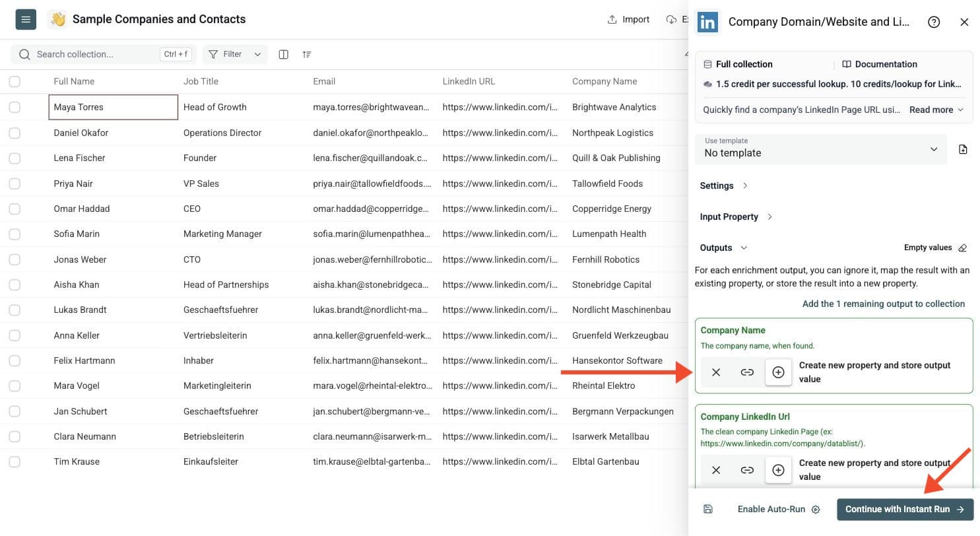Viewport: 980px width, 536px height.
Task: Toggle the select-all header checkbox
Action: (15, 81)
